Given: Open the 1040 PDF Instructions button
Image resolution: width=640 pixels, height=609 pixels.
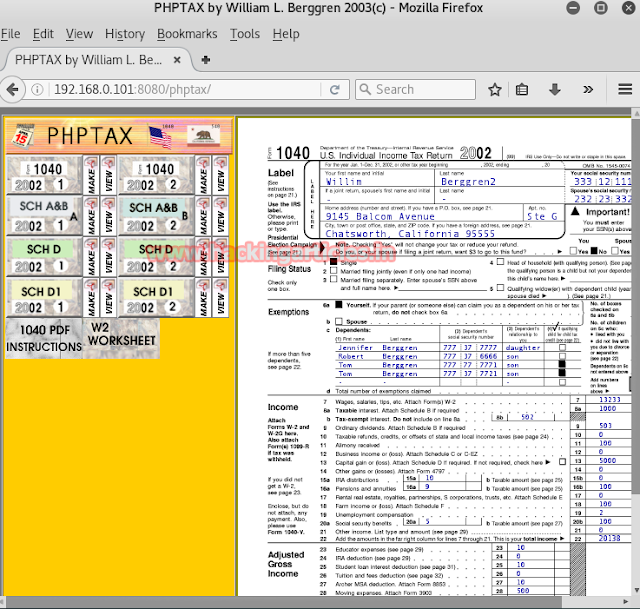Looking at the screenshot, I should point(43,339).
